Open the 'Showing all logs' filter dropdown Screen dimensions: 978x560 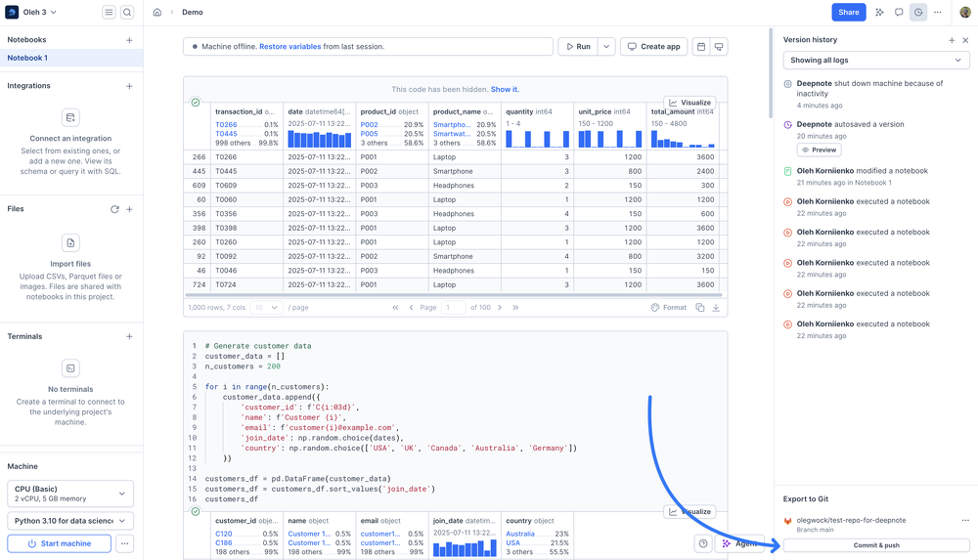click(875, 61)
